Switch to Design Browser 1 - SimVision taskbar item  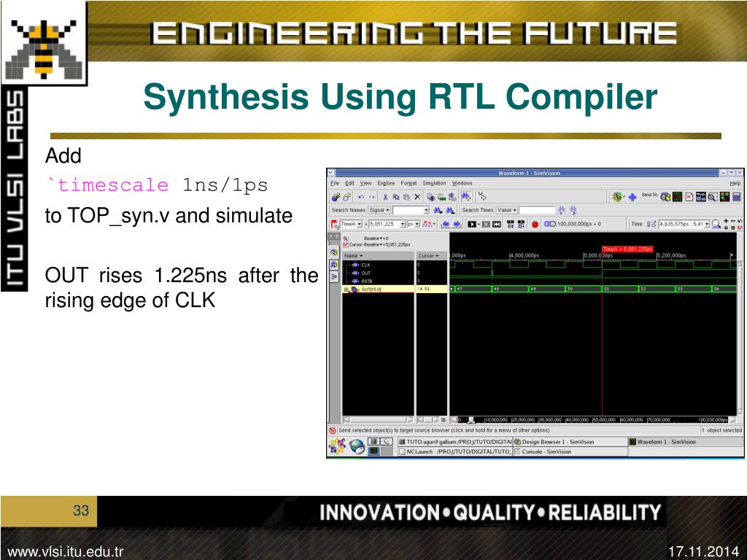click(x=570, y=442)
